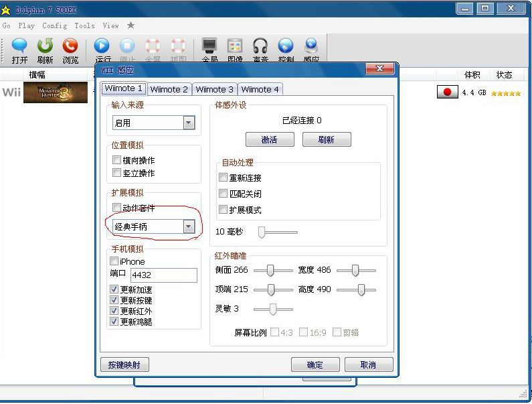Click the Wii platform label in game row
Screen dimensions: 532x404
coord(11,92)
